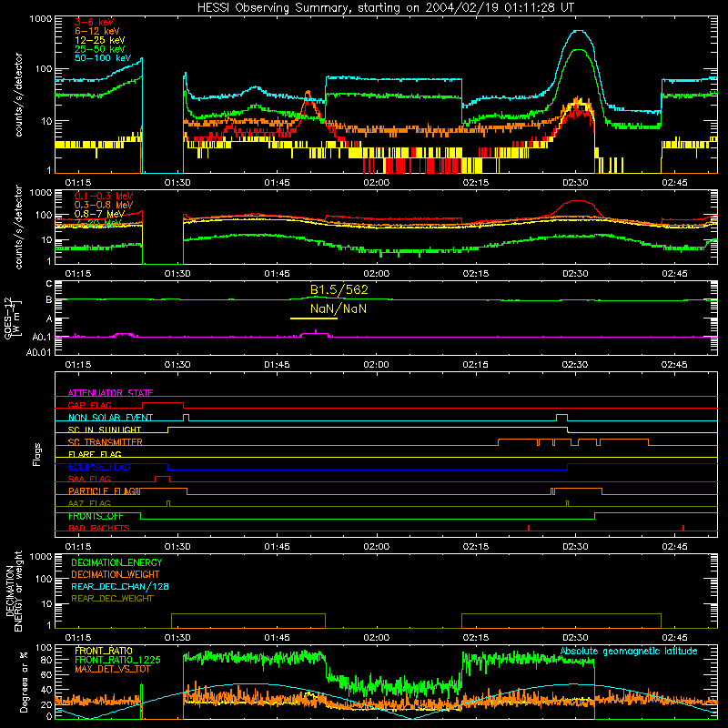Viewport: 728px width, 728px height.
Task: Select the SC_TRANSMITTER flag label
Action: tap(106, 442)
